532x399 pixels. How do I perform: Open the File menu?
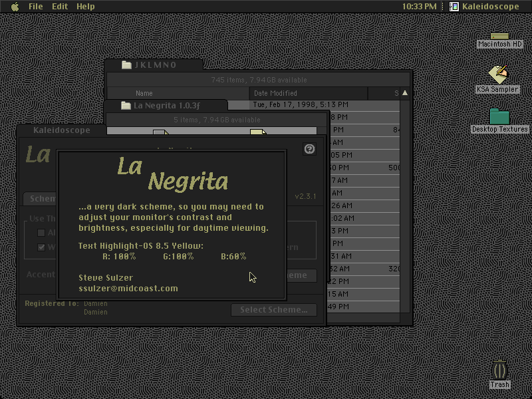click(36, 7)
